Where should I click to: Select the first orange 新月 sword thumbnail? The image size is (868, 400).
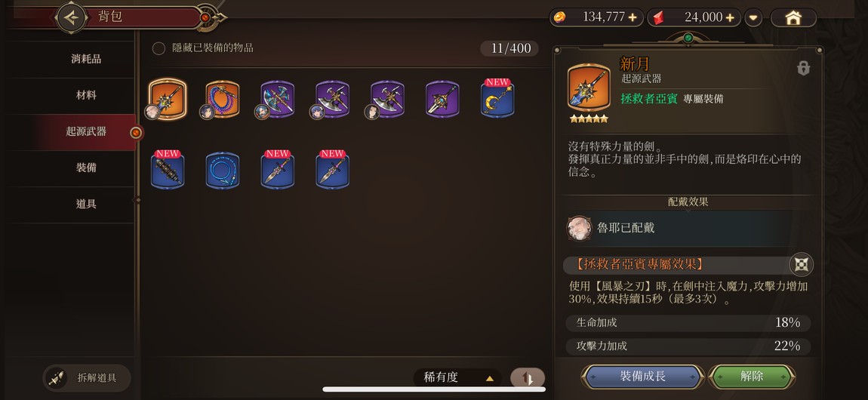(167, 100)
